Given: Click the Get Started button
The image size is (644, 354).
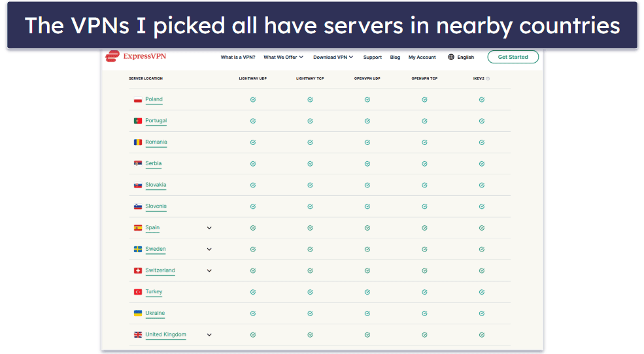Looking at the screenshot, I should (x=513, y=57).
